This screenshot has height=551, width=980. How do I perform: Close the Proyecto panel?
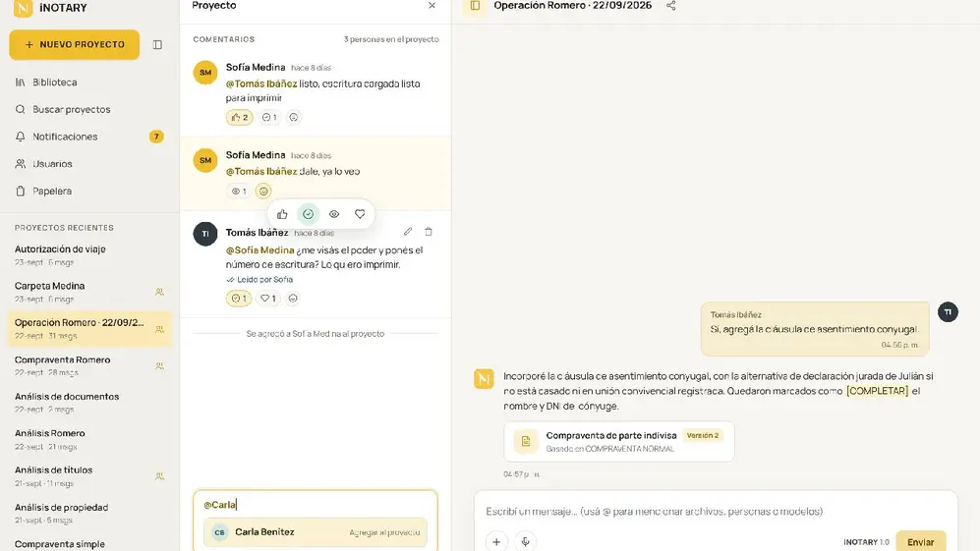432,6
